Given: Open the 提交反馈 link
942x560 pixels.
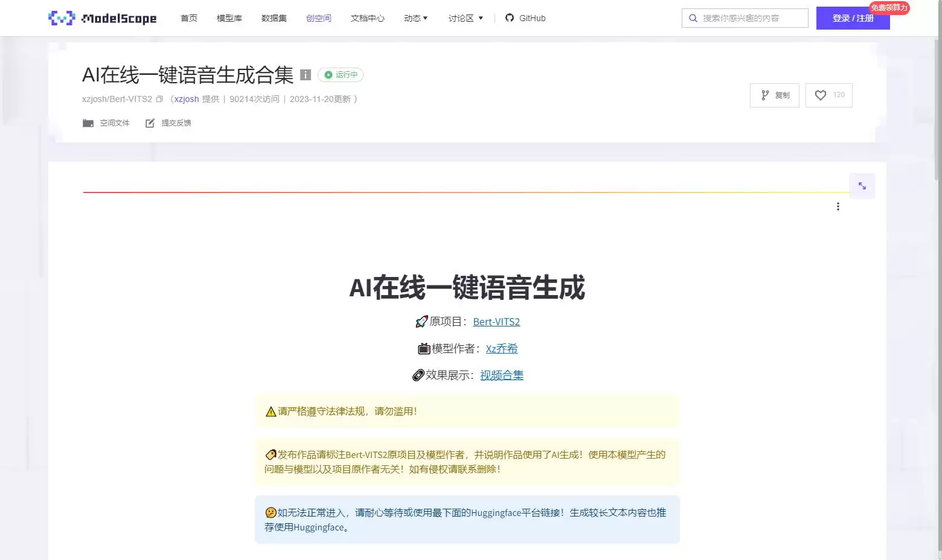Looking at the screenshot, I should (176, 123).
